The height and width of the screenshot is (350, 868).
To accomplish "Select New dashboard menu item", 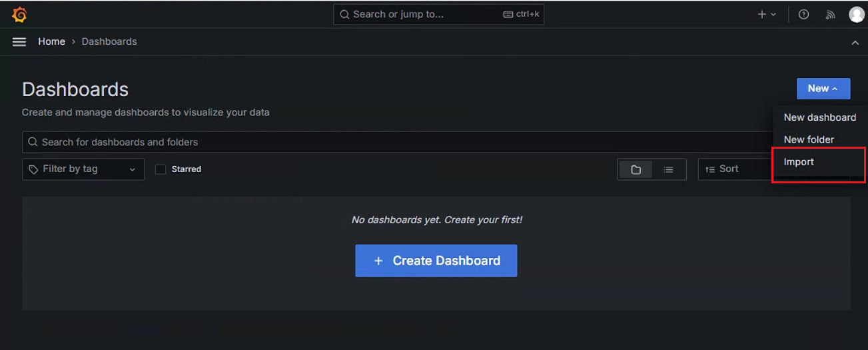I will click(x=820, y=117).
